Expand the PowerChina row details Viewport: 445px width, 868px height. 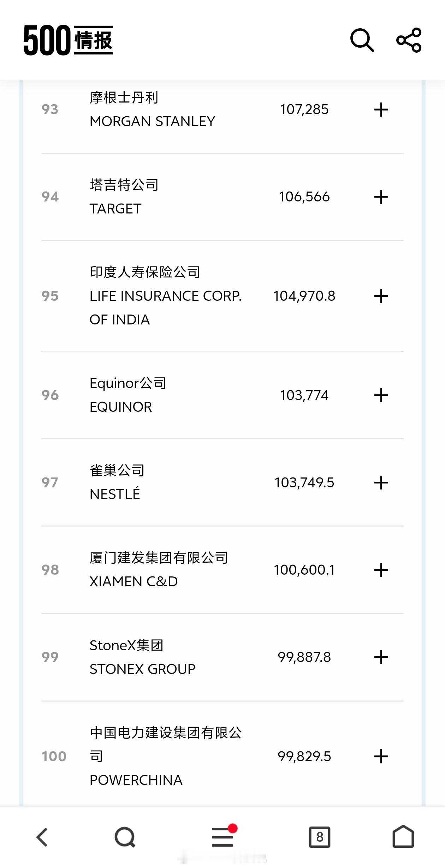pyautogui.click(x=381, y=756)
